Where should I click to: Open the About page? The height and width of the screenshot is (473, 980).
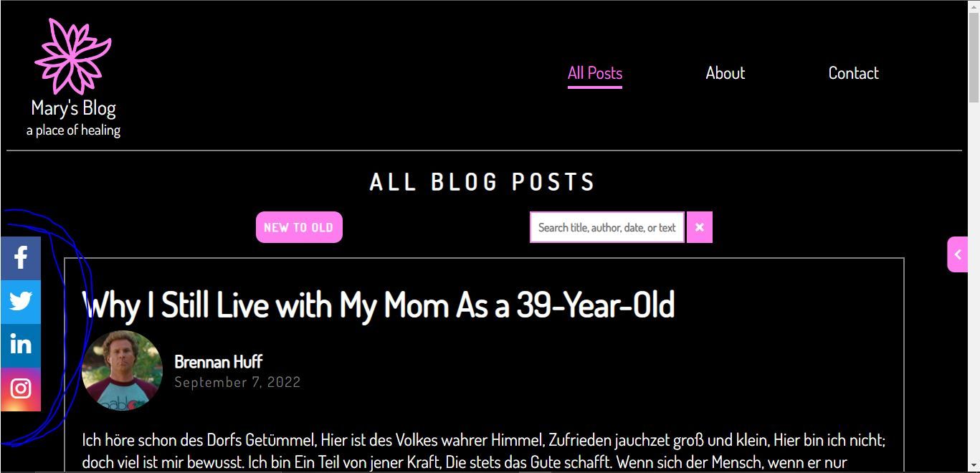click(x=725, y=73)
